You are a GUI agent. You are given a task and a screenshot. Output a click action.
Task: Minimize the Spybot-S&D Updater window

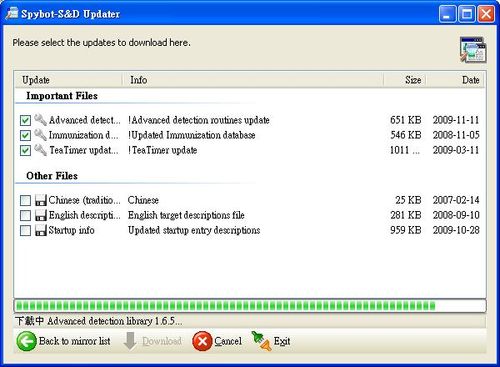(x=447, y=14)
